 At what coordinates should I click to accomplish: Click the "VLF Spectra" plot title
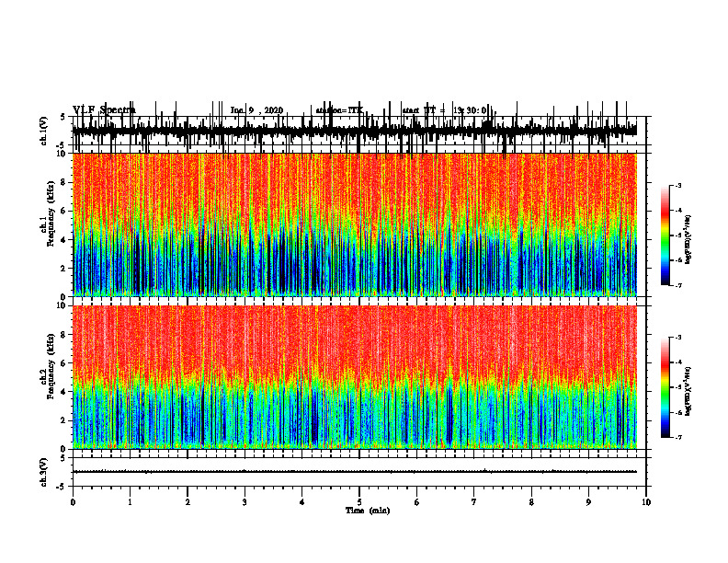104,110
